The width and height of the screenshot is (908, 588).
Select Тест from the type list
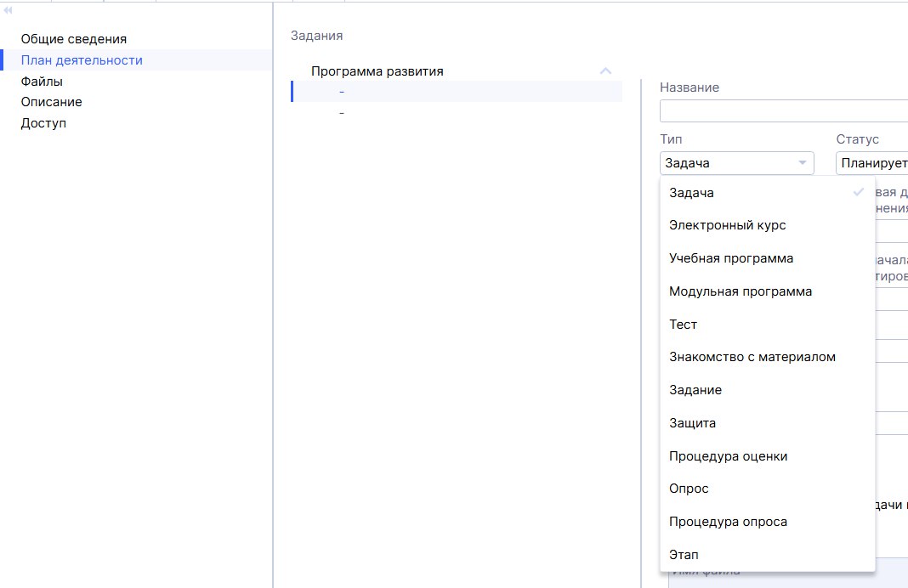(683, 325)
